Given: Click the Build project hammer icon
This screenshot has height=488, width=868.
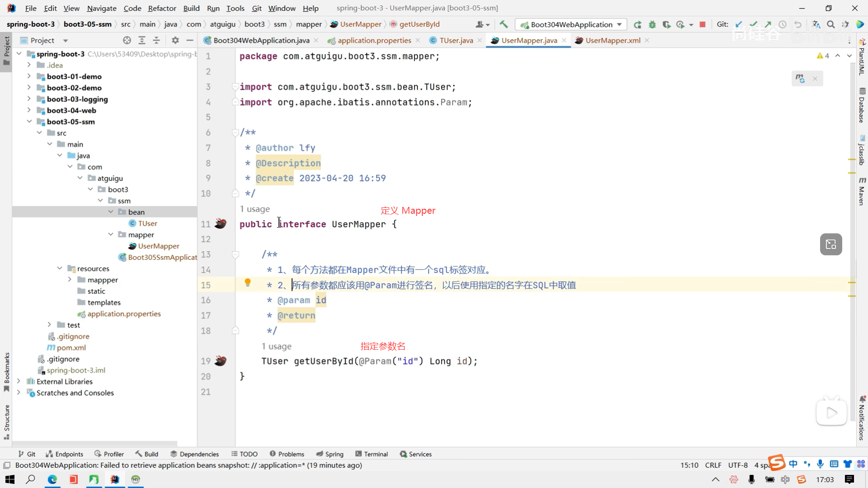Looking at the screenshot, I should 504,24.
